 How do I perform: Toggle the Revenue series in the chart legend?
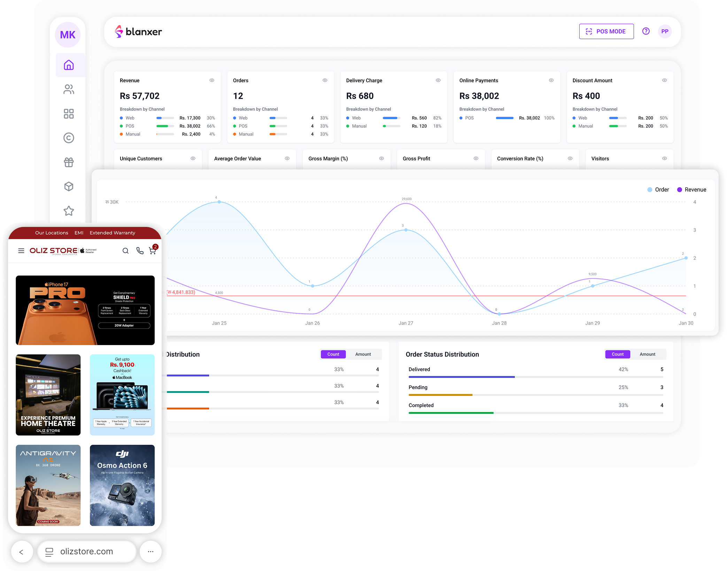tap(692, 189)
